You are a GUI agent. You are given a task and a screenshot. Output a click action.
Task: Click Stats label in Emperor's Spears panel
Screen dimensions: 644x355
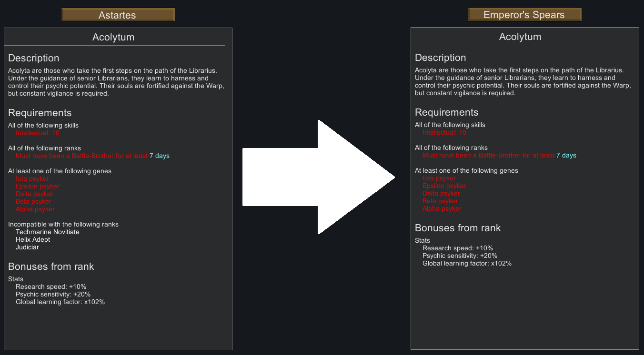pyautogui.click(x=423, y=241)
